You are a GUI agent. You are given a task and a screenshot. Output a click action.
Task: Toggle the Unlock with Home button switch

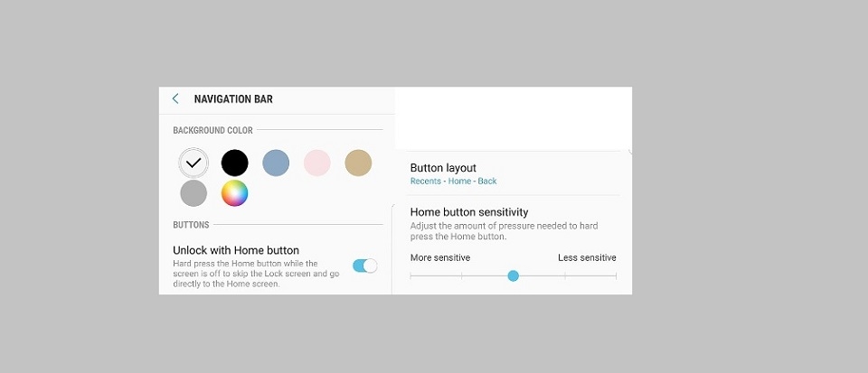click(364, 266)
